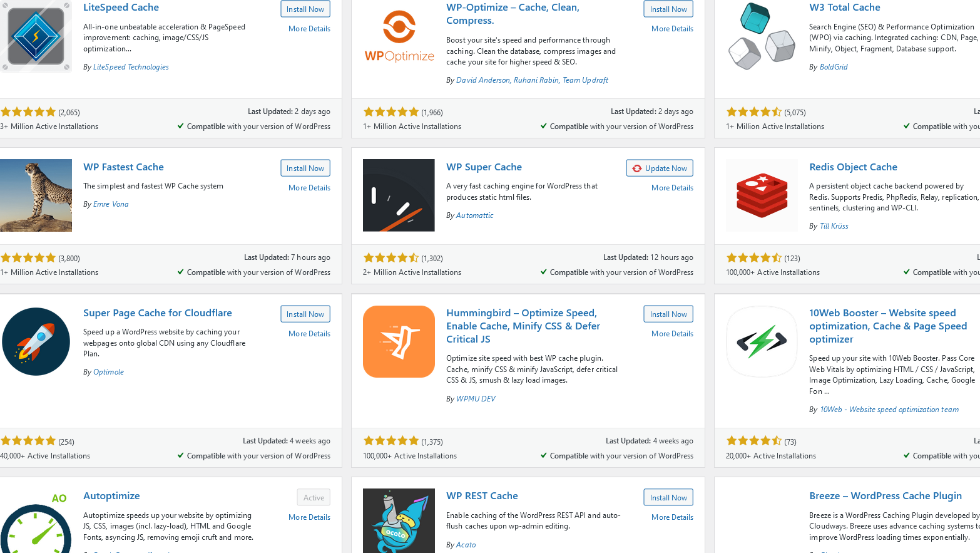Click the WP Super Cache speedometer icon

tap(399, 195)
